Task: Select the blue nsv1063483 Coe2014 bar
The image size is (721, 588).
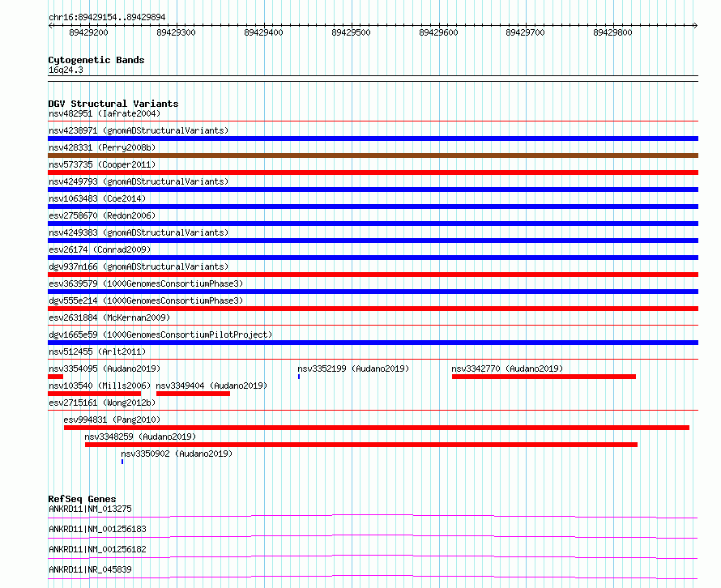Action: pyautogui.click(x=373, y=207)
